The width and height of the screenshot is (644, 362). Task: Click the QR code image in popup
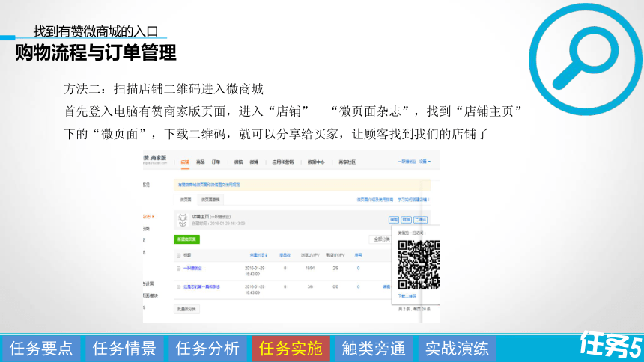(419, 265)
